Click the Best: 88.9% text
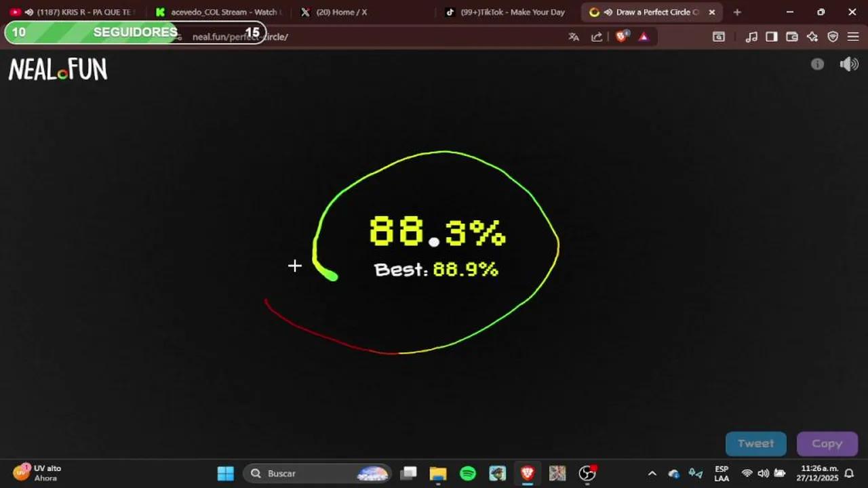Screen dimensions: 868x488 436,269
